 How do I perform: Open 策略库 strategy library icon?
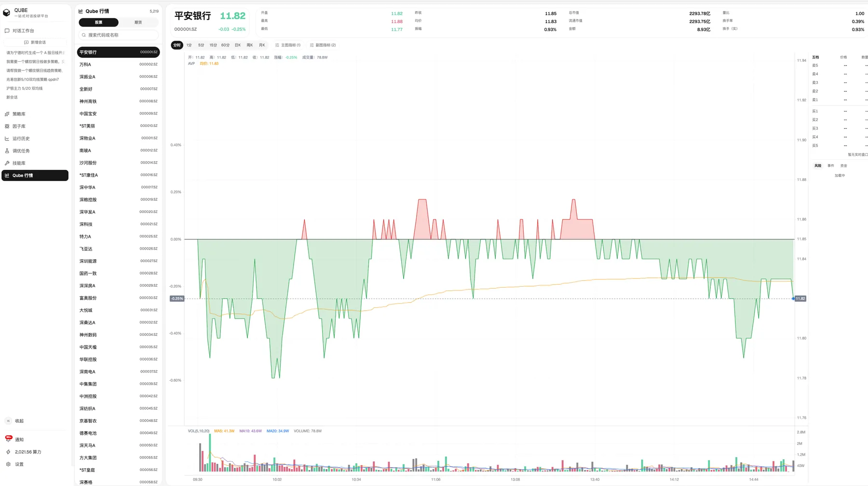pyautogui.click(x=7, y=114)
